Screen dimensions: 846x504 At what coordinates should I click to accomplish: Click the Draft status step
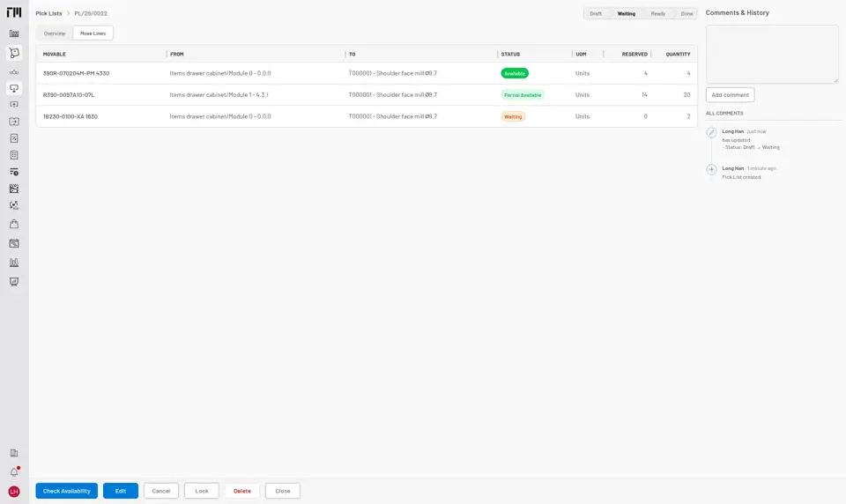[x=596, y=13]
